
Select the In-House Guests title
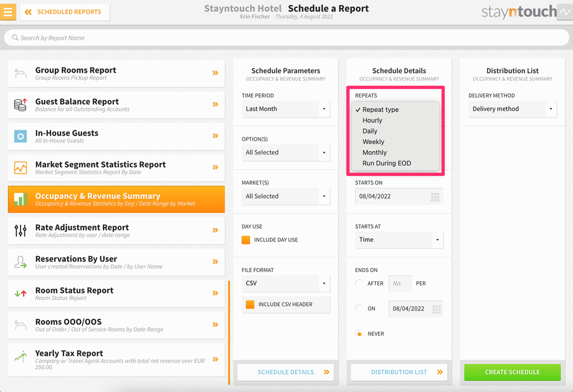pyautogui.click(x=67, y=133)
